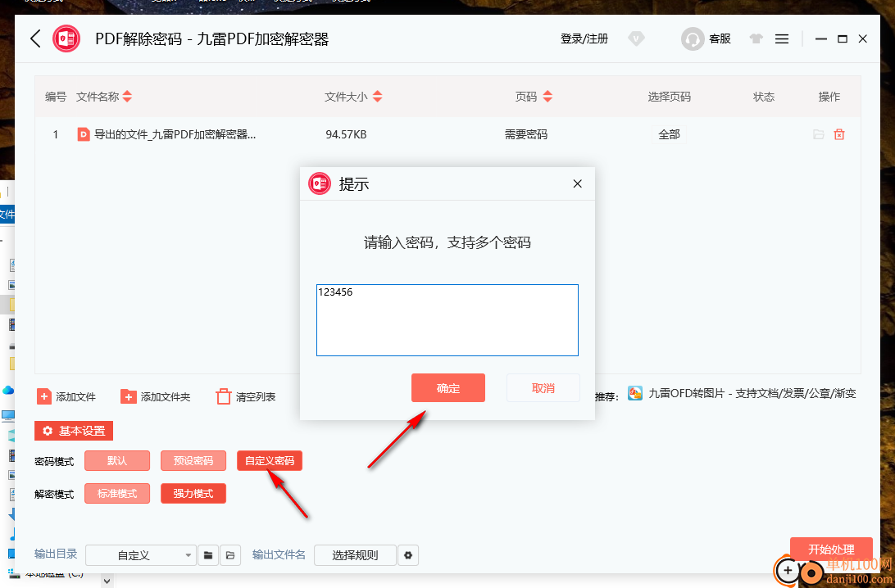The image size is (895, 588).
Task: Browse output directory with dark folder icon
Action: tap(208, 555)
